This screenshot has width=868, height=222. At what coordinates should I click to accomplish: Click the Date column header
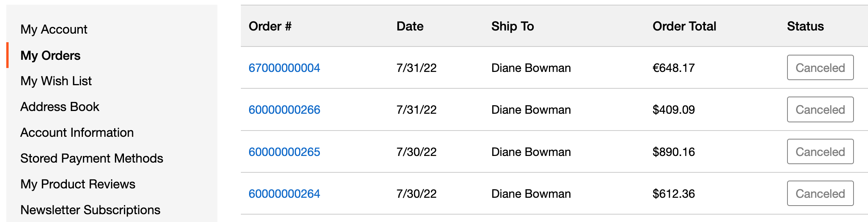pyautogui.click(x=410, y=26)
